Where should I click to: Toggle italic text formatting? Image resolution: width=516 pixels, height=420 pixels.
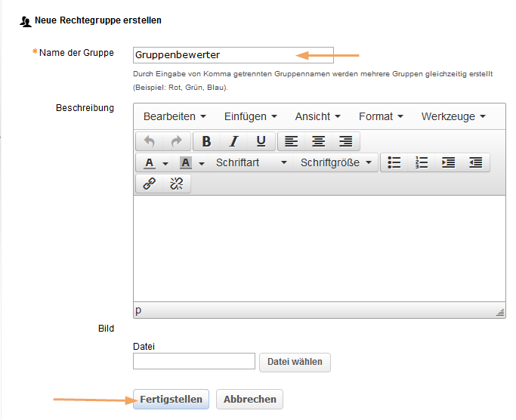click(x=233, y=141)
